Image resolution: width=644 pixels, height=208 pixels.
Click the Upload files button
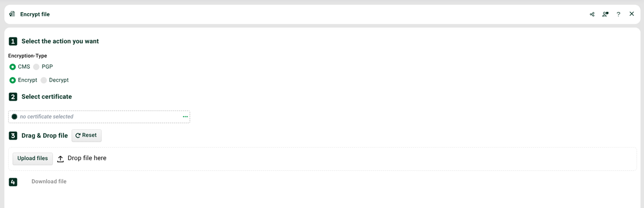(32, 158)
